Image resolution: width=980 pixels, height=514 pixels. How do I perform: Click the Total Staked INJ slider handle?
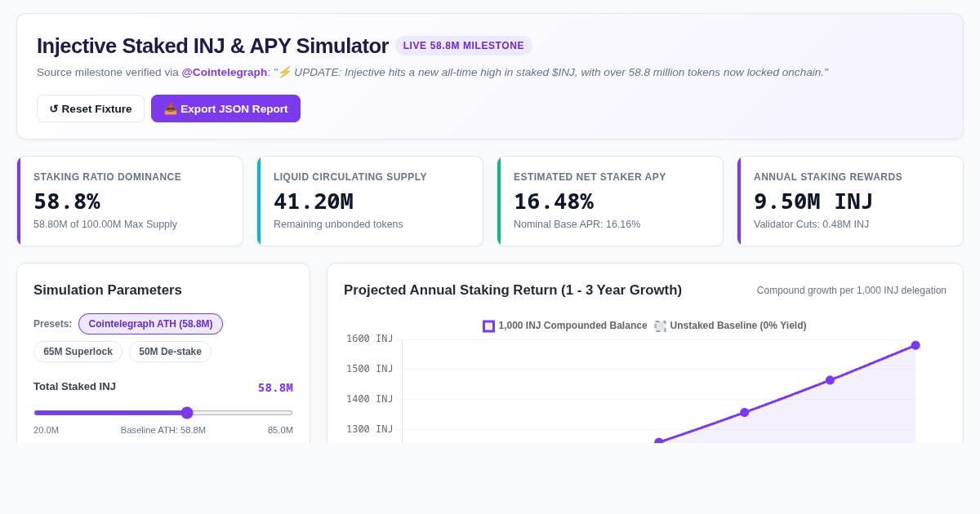pyautogui.click(x=187, y=413)
